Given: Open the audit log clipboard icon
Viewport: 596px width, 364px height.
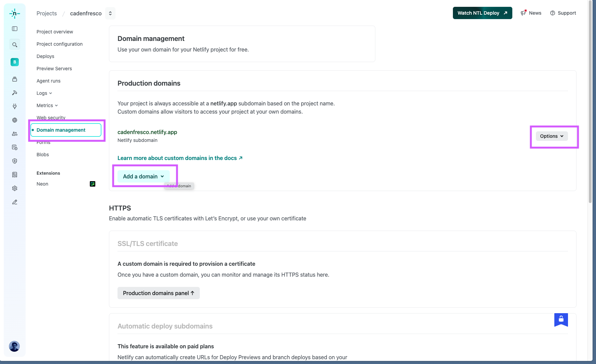Looking at the screenshot, I should pos(14,147).
